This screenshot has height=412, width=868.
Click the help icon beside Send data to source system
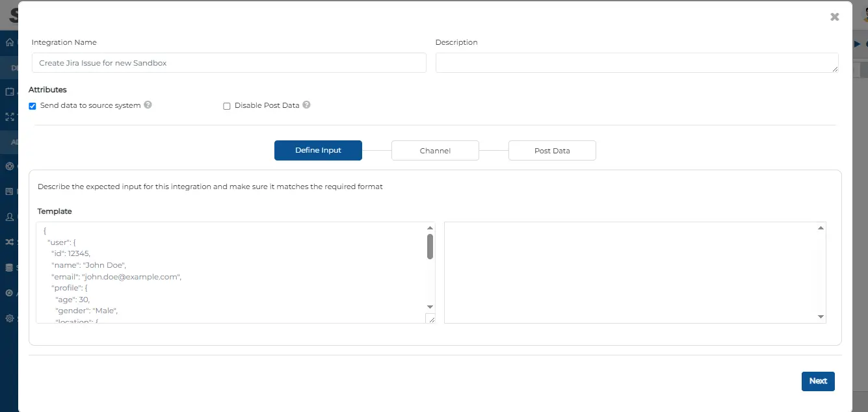click(x=148, y=105)
